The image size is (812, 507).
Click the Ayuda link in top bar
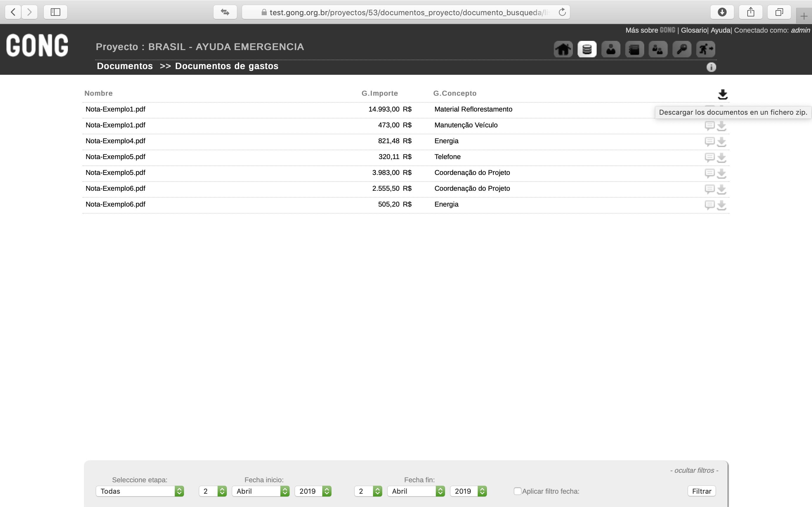pyautogui.click(x=720, y=30)
